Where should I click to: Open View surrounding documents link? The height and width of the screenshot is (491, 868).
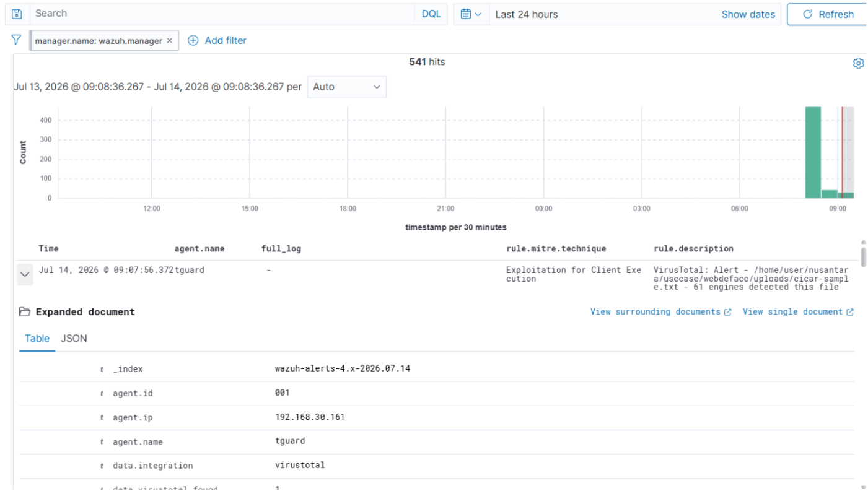click(x=660, y=312)
